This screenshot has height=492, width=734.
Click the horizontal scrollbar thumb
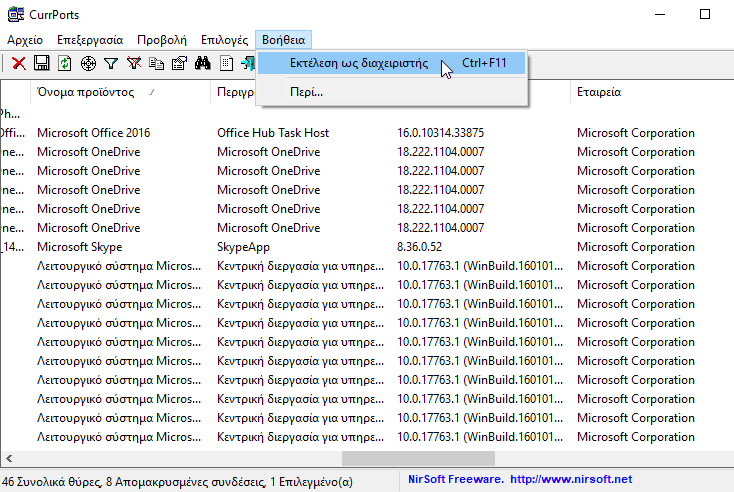tap(418, 458)
